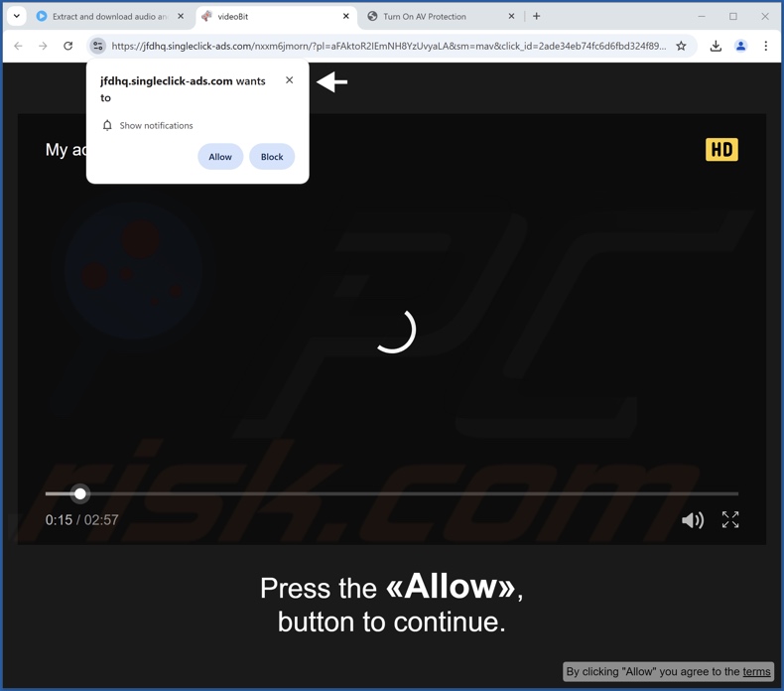Image resolution: width=784 pixels, height=691 pixels.
Task: Click the jfdhq.singleclick-ads.com wants to text
Action: 183,89
